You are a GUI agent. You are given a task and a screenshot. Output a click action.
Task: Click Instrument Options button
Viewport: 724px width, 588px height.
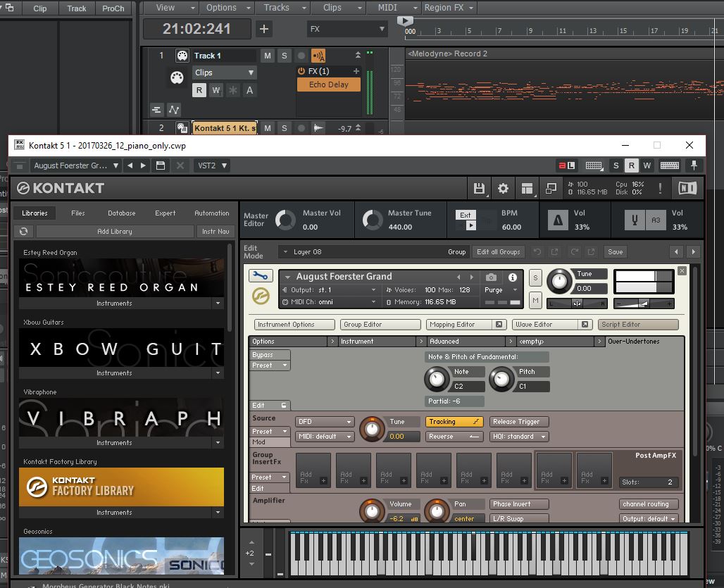294,325
